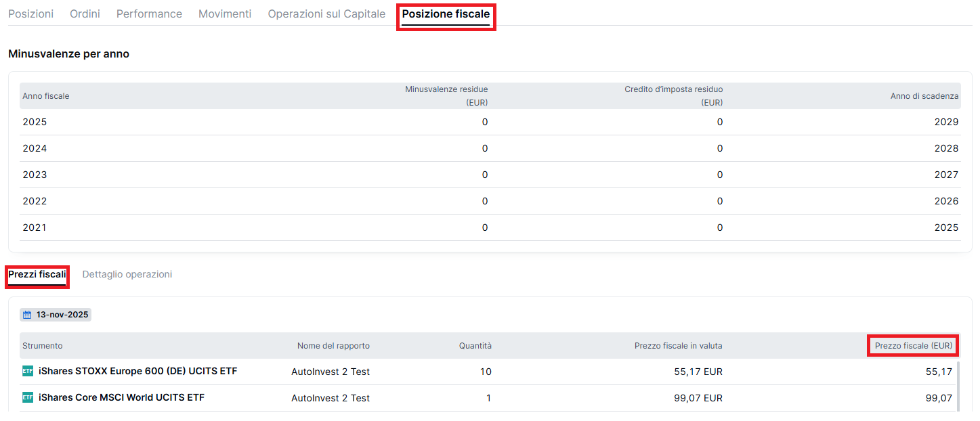Click the calendar icon beside 13-nov-2025
Viewport: 980px width, 421px height.
click(27, 315)
